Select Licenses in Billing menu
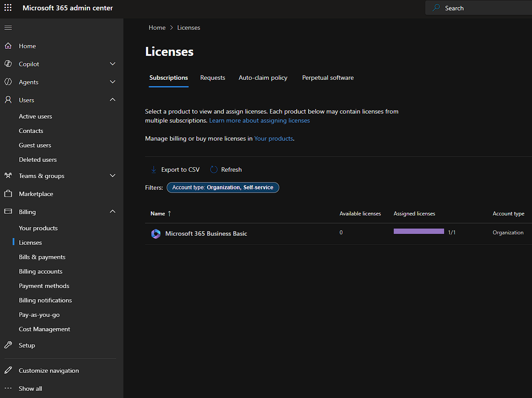The height and width of the screenshot is (398, 532). click(31, 242)
